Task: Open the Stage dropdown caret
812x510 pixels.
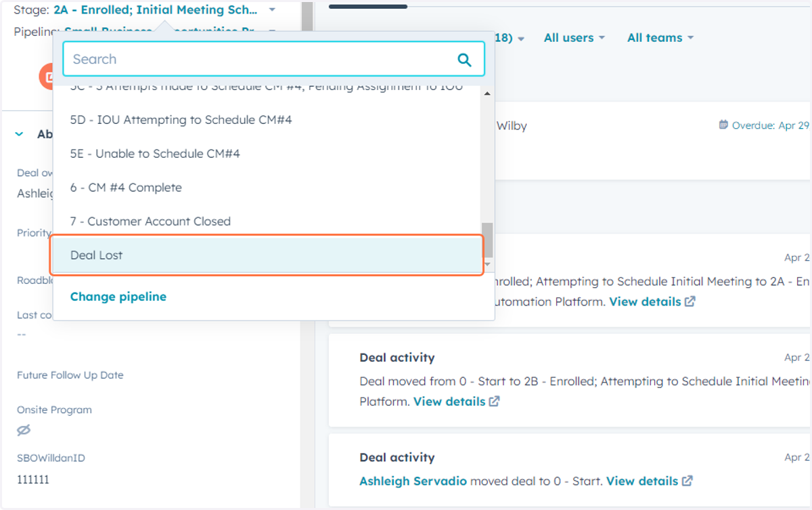Action: point(271,10)
